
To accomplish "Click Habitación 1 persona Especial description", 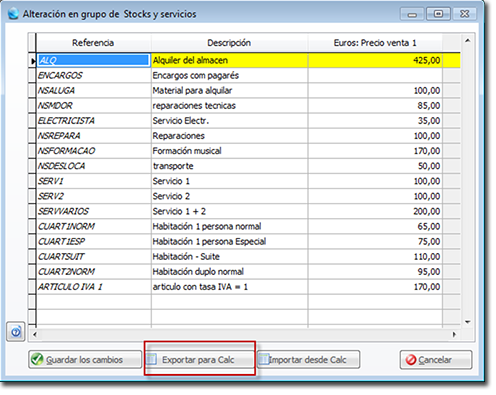I will coord(229,241).
